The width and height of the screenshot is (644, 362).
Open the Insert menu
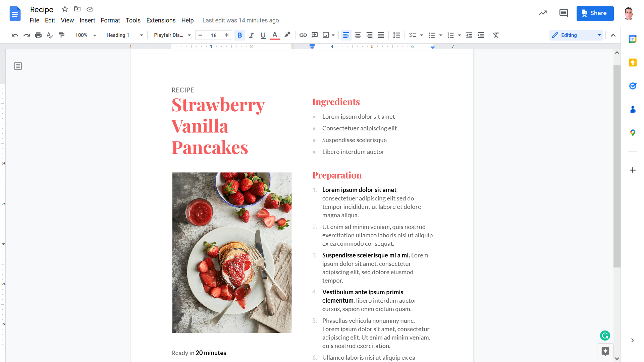[87, 20]
